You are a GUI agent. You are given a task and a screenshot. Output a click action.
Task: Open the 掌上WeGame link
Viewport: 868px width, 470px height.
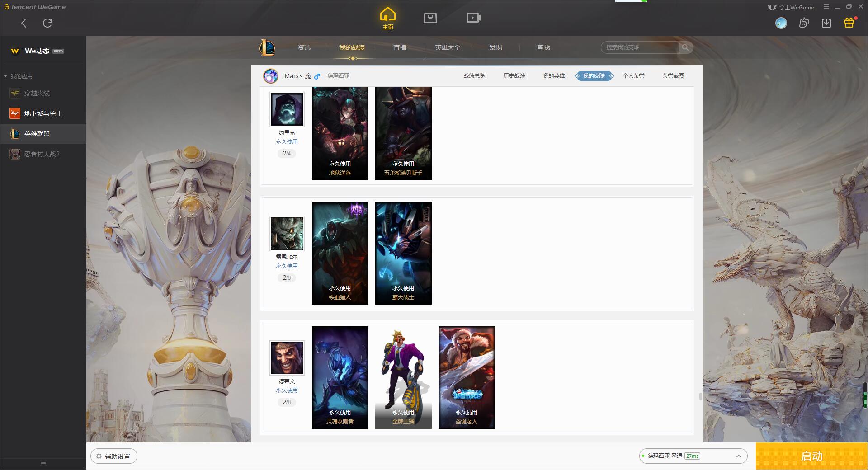pyautogui.click(x=791, y=7)
